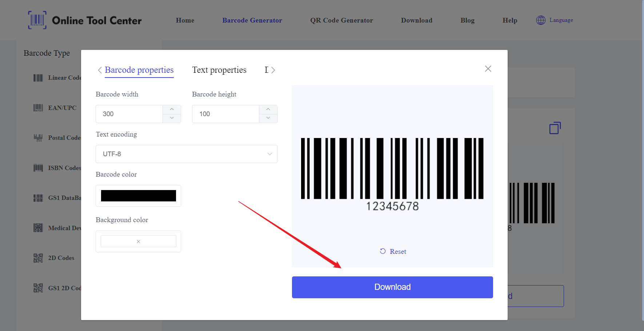
Task: Increase barcode height with up arrow
Action: coord(268,109)
